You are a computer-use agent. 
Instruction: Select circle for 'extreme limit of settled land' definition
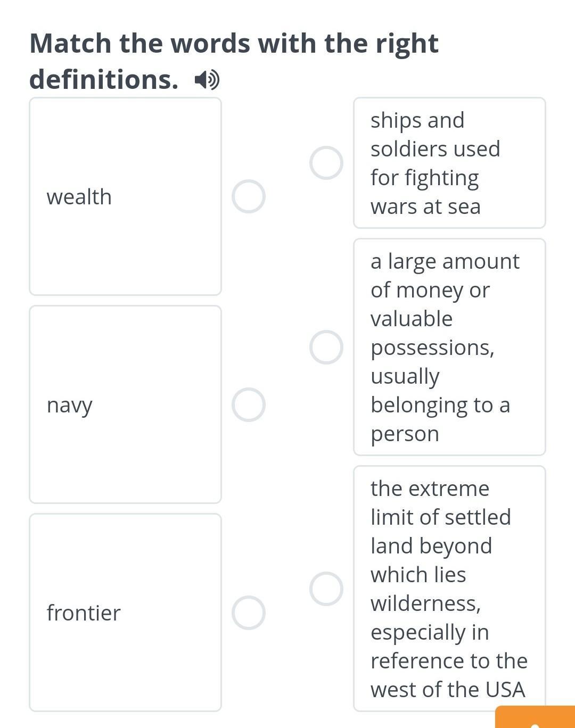click(x=326, y=589)
